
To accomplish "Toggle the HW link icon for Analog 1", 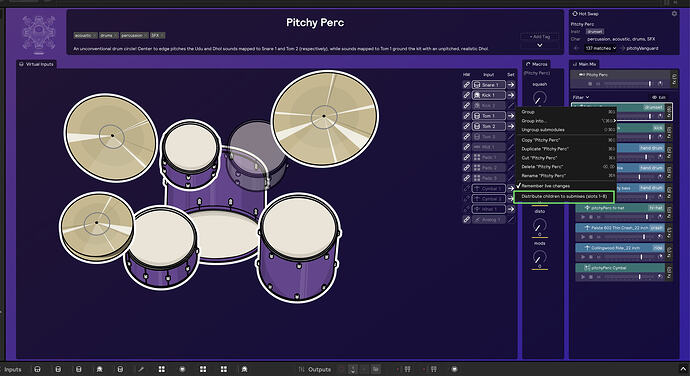I will tap(466, 219).
